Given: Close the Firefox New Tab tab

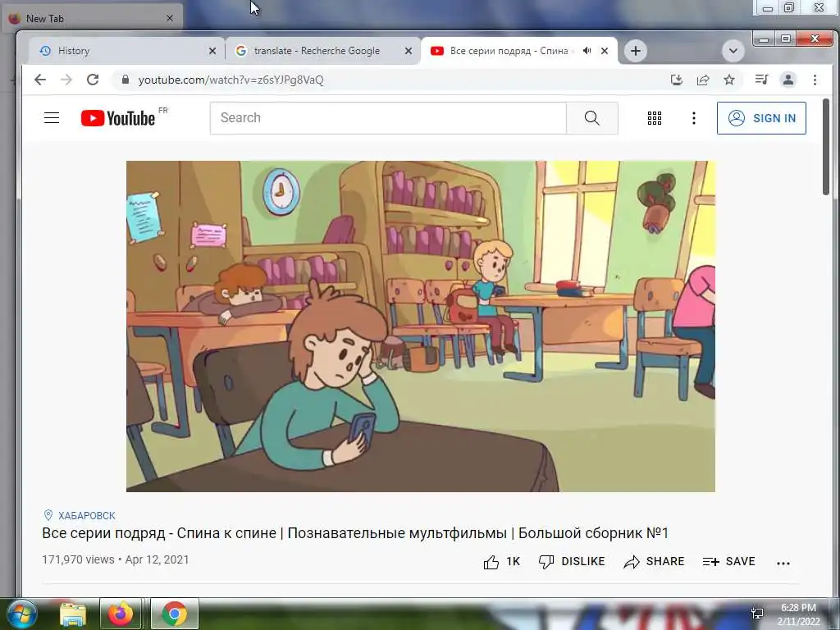Looking at the screenshot, I should pos(170,18).
